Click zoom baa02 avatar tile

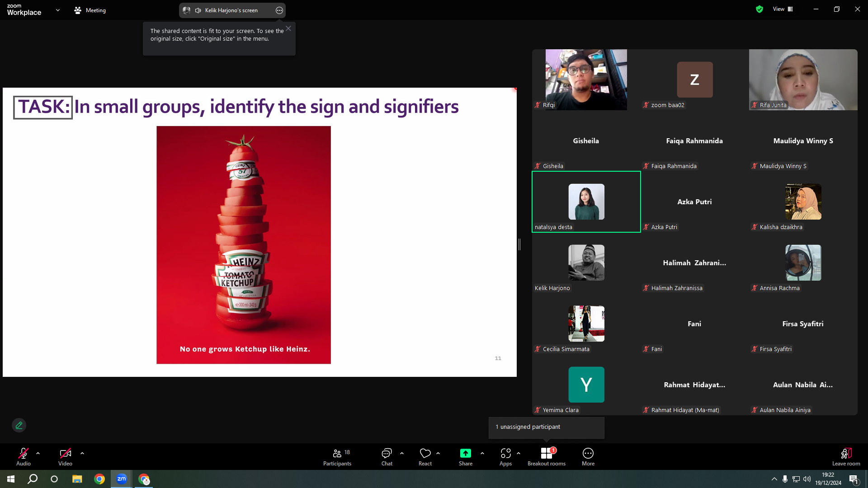coord(695,80)
